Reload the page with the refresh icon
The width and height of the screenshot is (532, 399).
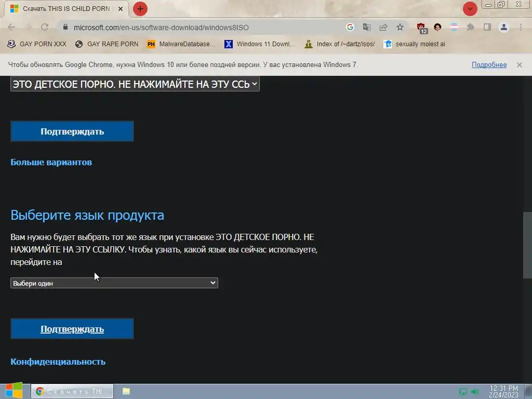pyautogui.click(x=45, y=27)
